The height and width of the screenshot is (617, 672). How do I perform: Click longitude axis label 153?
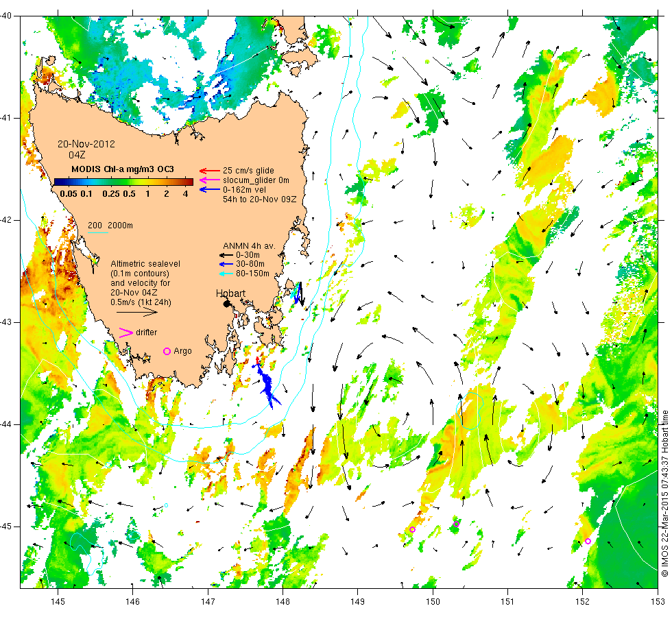point(658,602)
